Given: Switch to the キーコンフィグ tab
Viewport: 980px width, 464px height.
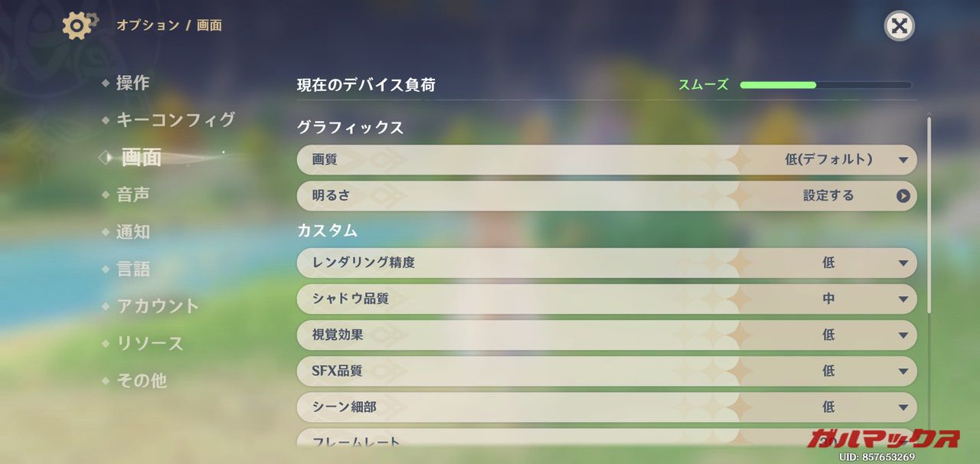Looking at the screenshot, I should click(175, 120).
